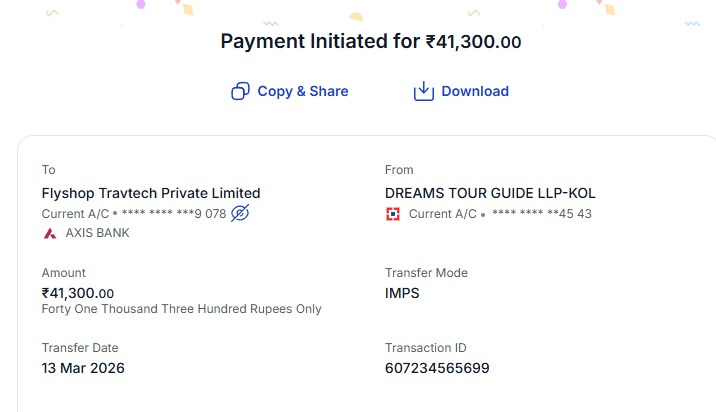This screenshot has height=412, width=716.
Task: Click the Copy & Share icon
Action: pyautogui.click(x=240, y=91)
